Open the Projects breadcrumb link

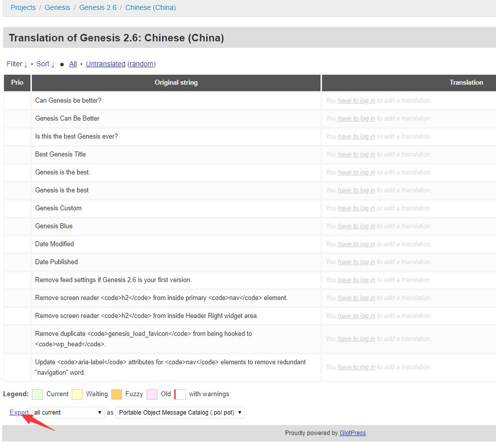coord(23,7)
